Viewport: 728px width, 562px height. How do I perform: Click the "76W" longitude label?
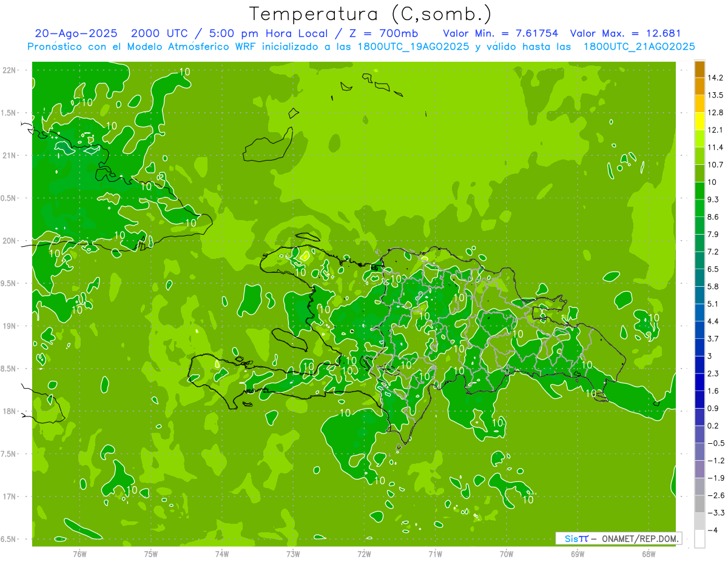point(79,554)
